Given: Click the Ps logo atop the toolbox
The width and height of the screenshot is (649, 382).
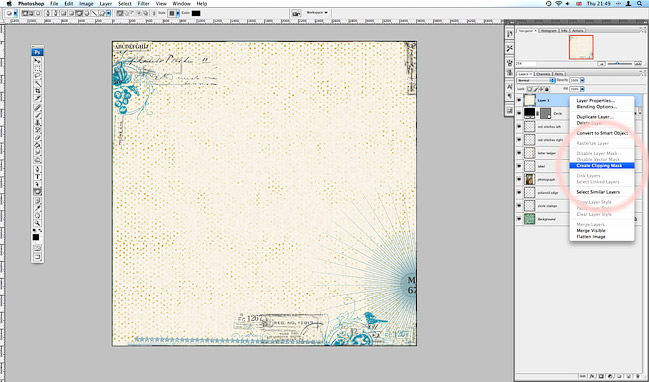Looking at the screenshot, I should point(37,52).
